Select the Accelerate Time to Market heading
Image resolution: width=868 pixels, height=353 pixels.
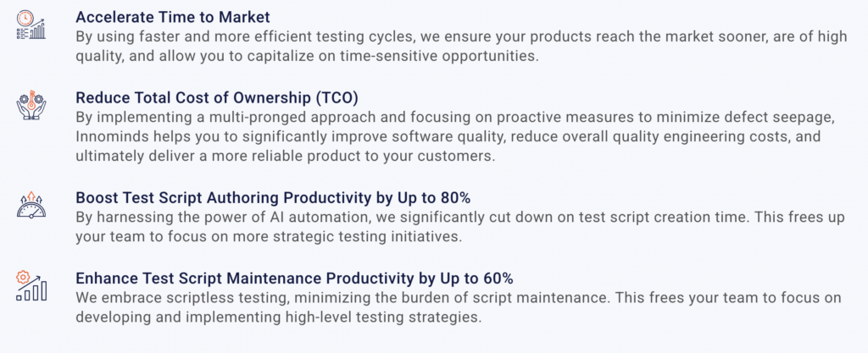(172, 17)
